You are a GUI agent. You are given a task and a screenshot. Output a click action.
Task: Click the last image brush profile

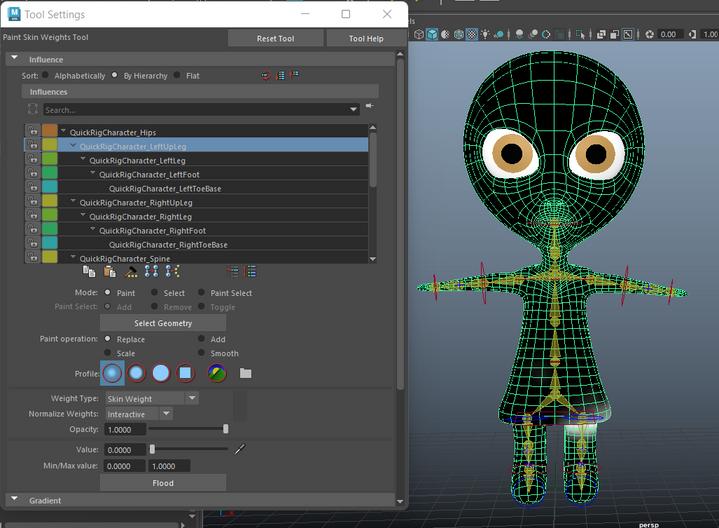[x=217, y=373]
